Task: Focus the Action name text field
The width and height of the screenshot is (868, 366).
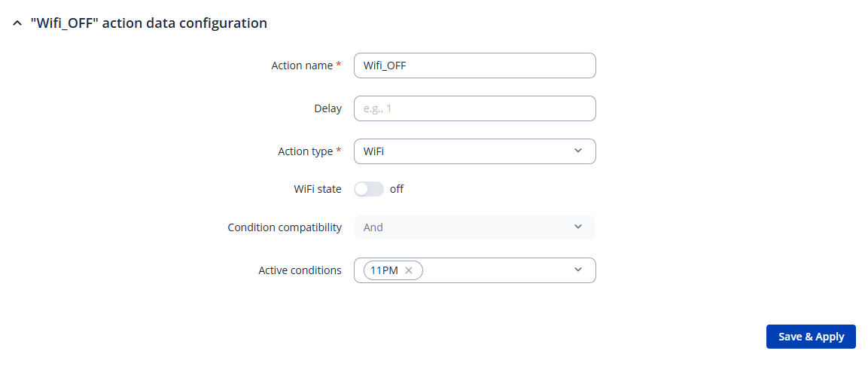Action: coord(474,66)
